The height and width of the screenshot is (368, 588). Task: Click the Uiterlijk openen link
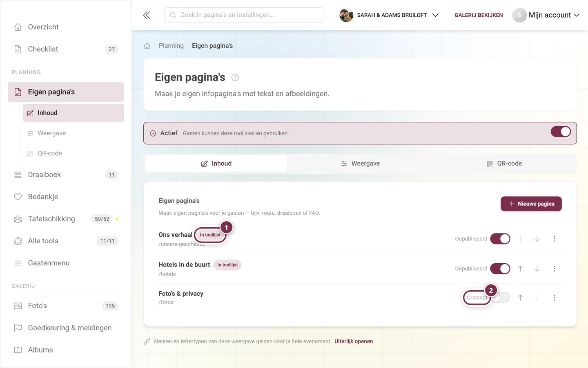click(354, 341)
